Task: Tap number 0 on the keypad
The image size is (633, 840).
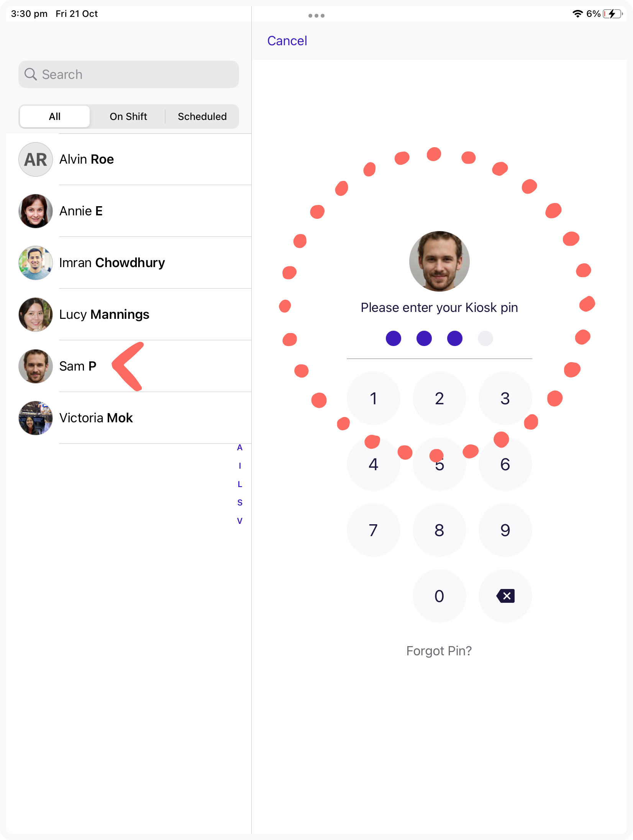Action: (439, 596)
